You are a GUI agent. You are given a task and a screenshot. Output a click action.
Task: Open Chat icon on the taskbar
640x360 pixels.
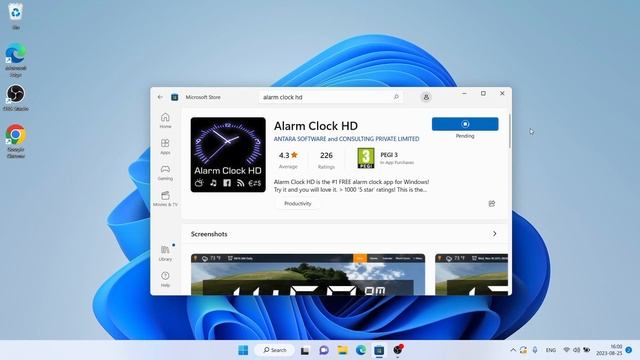324,350
